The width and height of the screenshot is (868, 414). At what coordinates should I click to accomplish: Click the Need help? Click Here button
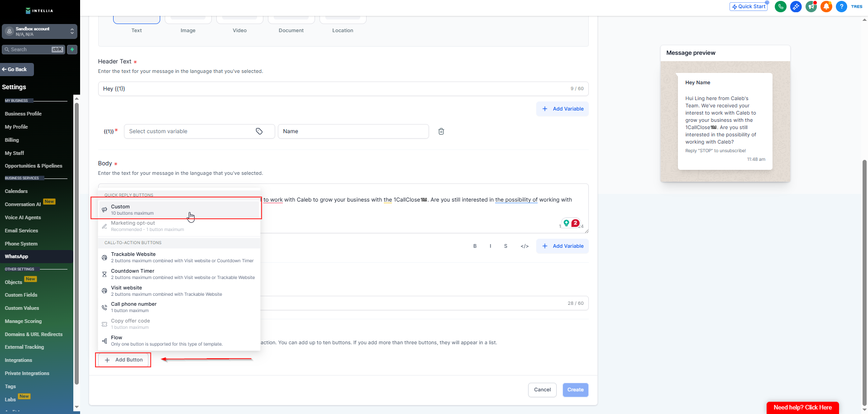[803, 408]
